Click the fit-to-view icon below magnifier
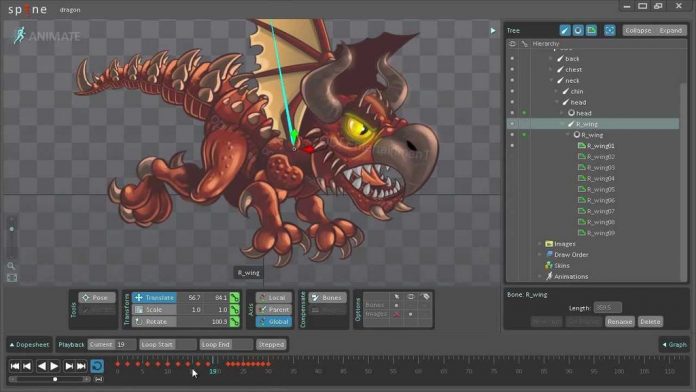 pyautogui.click(x=12, y=278)
